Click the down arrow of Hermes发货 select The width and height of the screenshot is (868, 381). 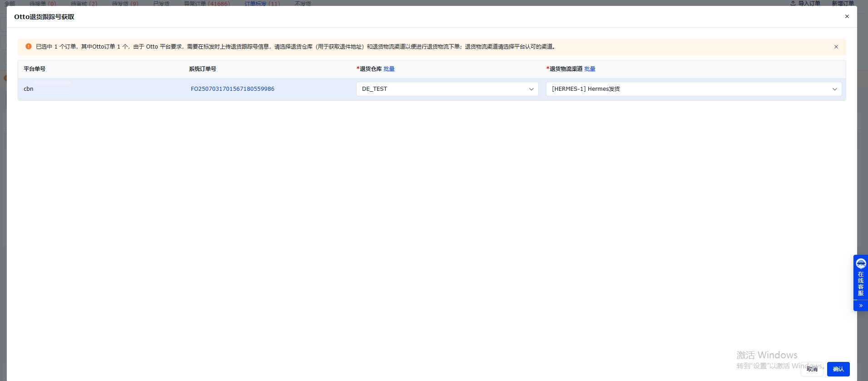click(x=834, y=89)
